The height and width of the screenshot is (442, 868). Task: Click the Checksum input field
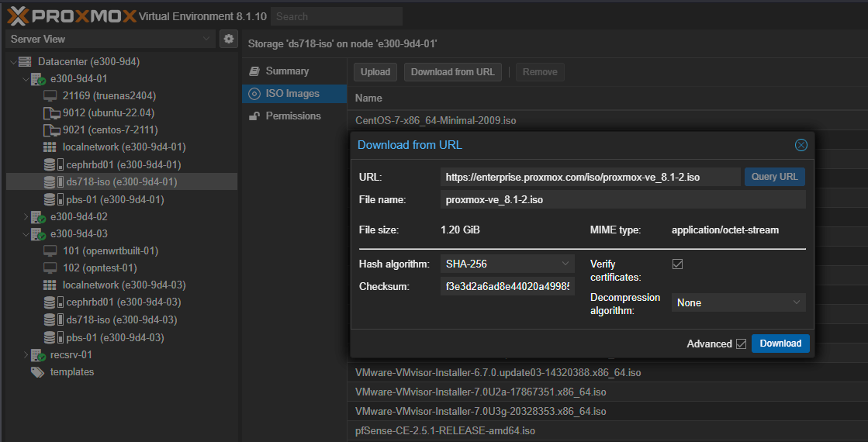pos(507,287)
